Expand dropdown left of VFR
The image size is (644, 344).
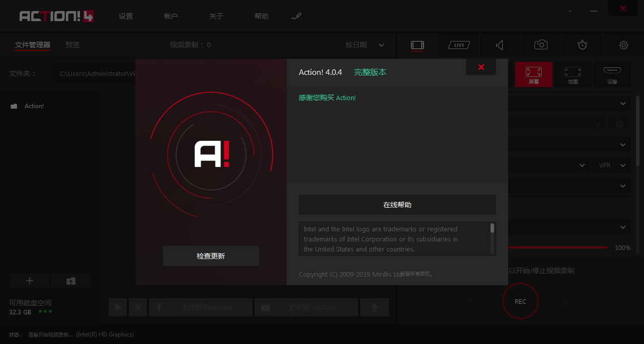point(583,165)
